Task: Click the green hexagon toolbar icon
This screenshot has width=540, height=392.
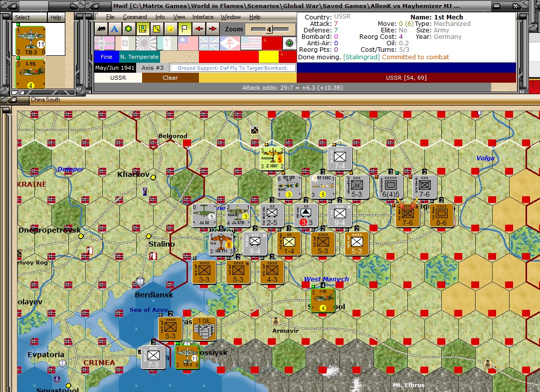Action: coord(129,29)
